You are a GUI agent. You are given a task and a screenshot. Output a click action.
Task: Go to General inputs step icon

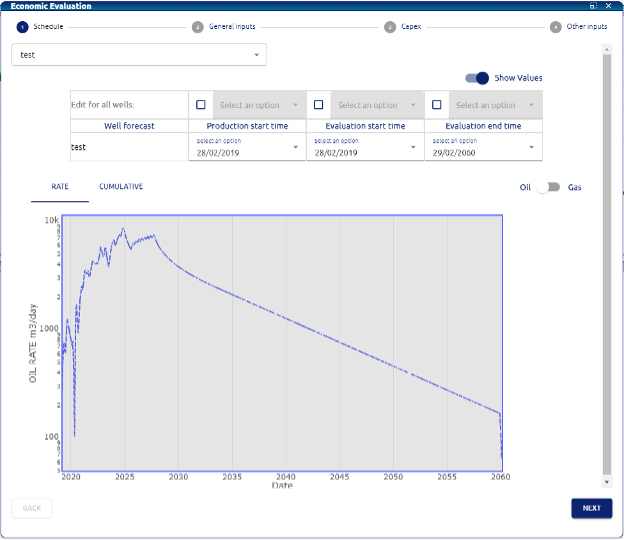198,27
